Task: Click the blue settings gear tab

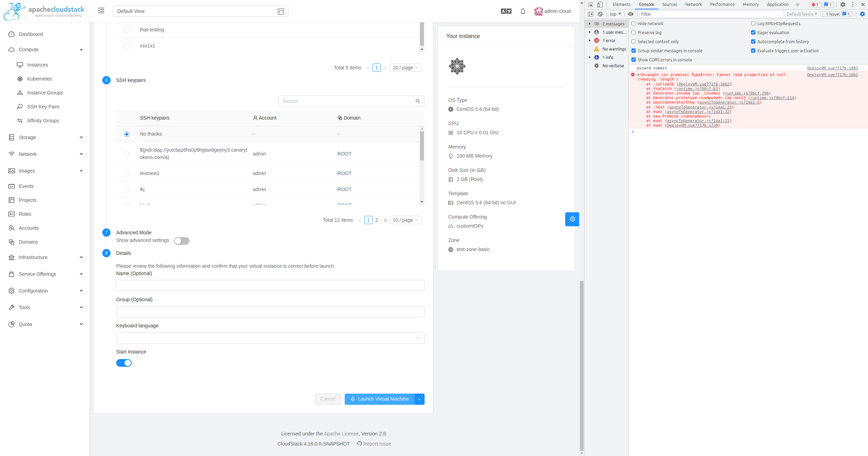Action: point(572,219)
